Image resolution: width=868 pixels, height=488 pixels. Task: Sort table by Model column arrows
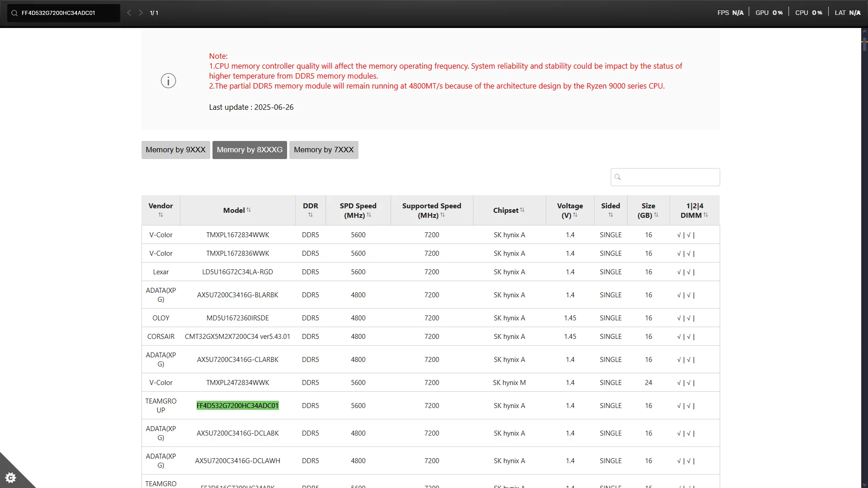[x=249, y=210]
